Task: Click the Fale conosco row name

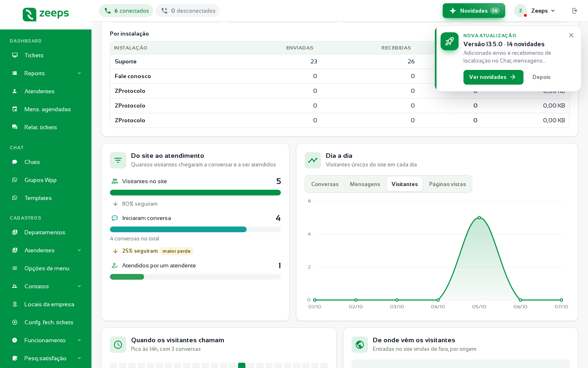Action: click(133, 76)
